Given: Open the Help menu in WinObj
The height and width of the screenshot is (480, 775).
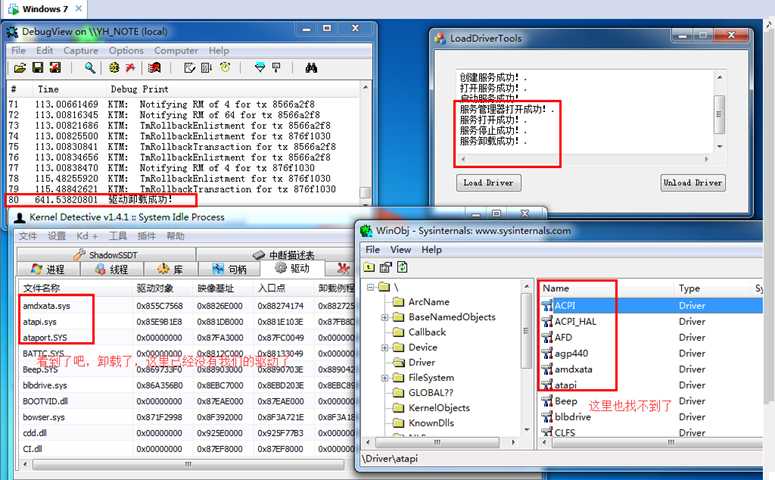Looking at the screenshot, I should 431,250.
